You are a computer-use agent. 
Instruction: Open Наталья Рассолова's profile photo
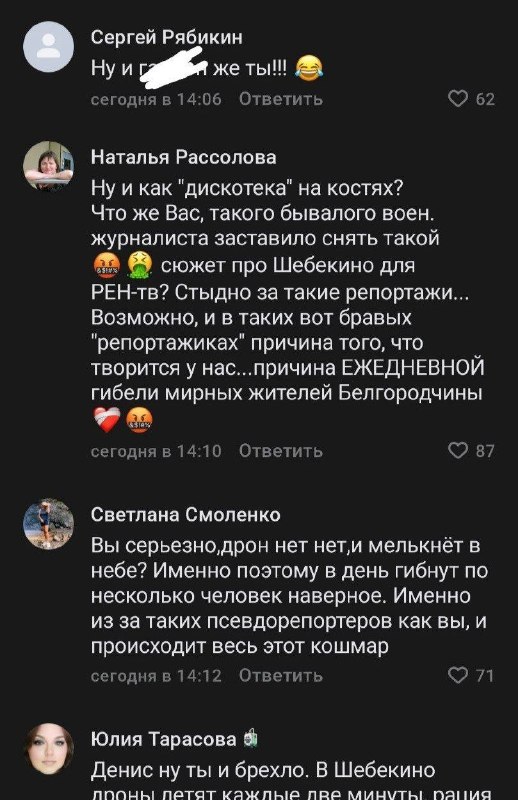48,166
